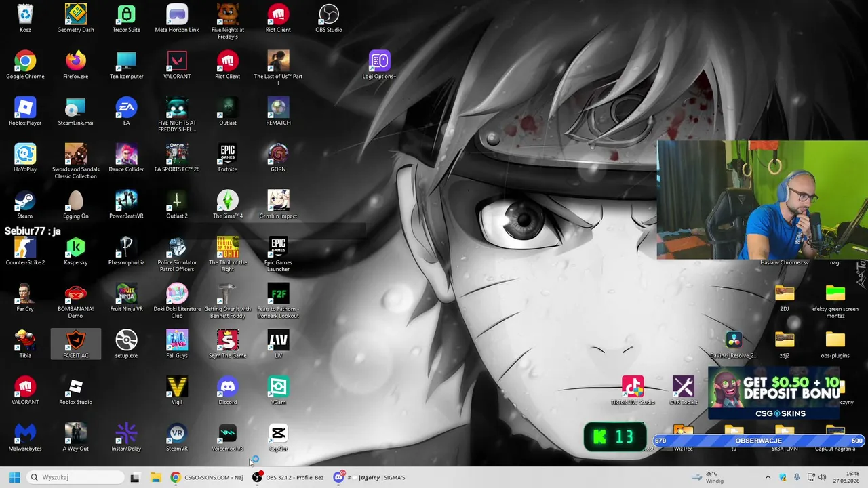Open the Malwarebytes shortcut
Viewport: 868px width, 488px height.
point(25,438)
